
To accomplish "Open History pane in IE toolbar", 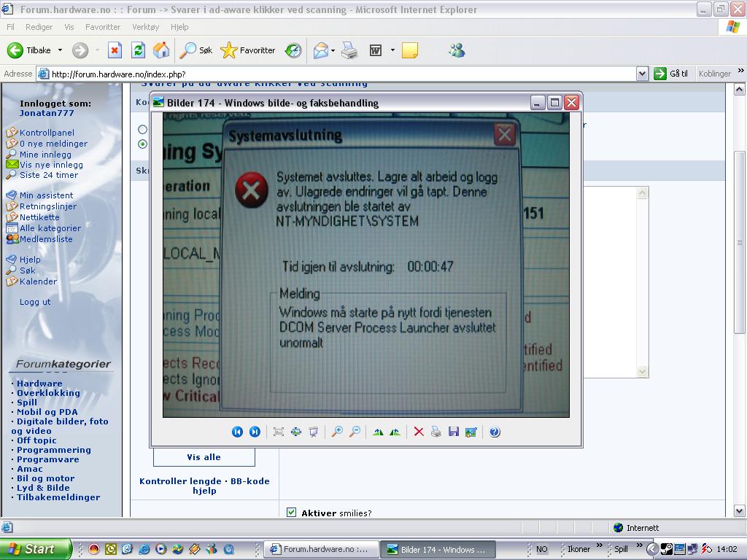I will 293,50.
